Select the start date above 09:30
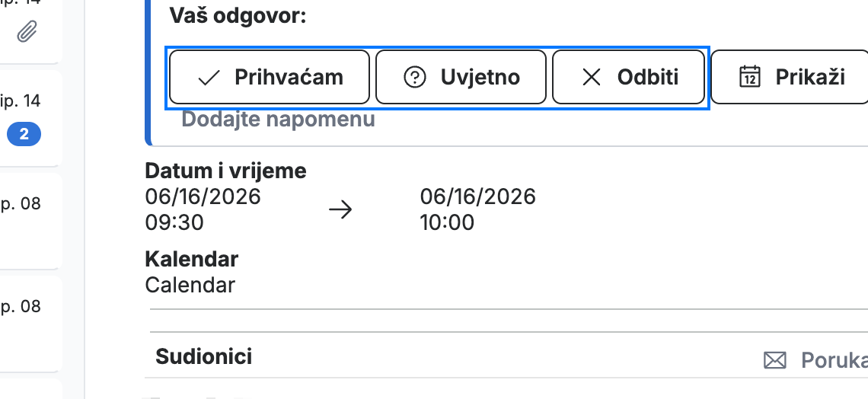 click(x=203, y=196)
